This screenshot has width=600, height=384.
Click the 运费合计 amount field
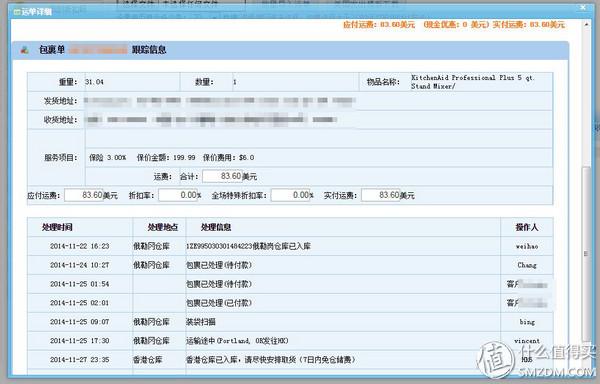click(222, 176)
